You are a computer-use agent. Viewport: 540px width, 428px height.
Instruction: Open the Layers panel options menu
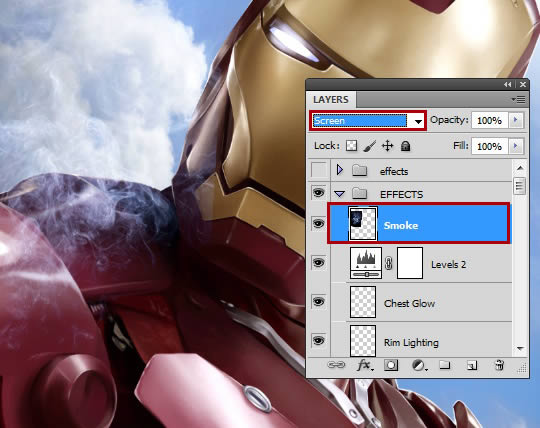click(x=518, y=100)
